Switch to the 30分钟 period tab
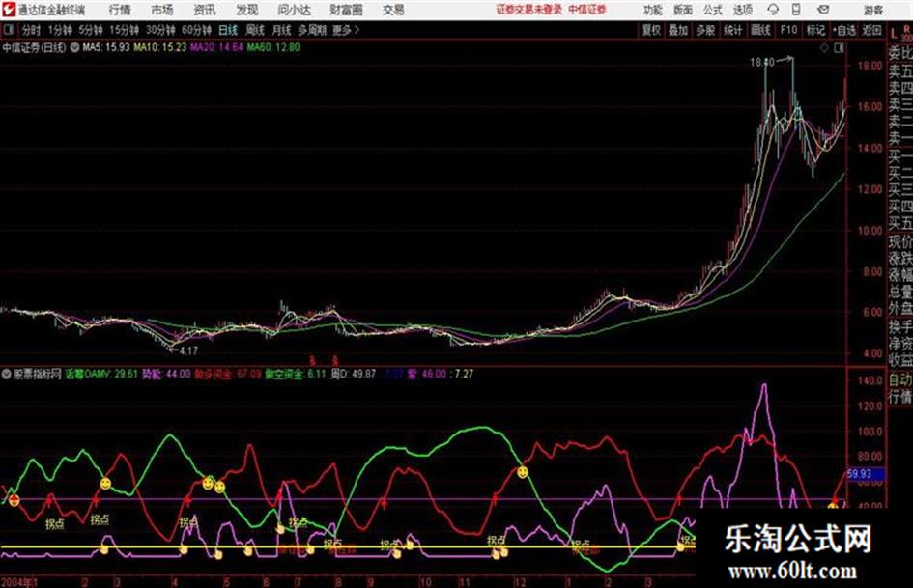The height and width of the screenshot is (588, 913). tap(160, 30)
